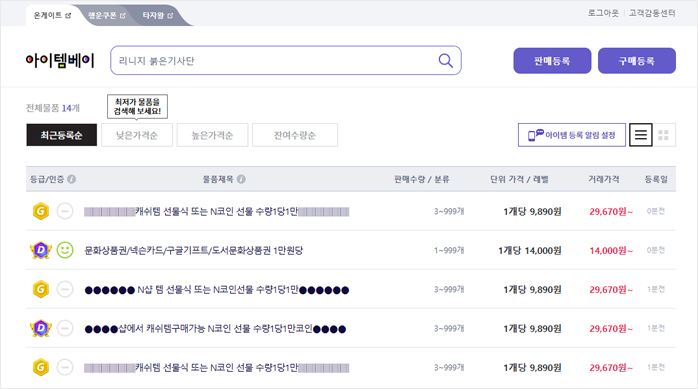Viewport: 698px width, 389px height.
Task: Open 고객감동센터 link
Action: coord(652,13)
